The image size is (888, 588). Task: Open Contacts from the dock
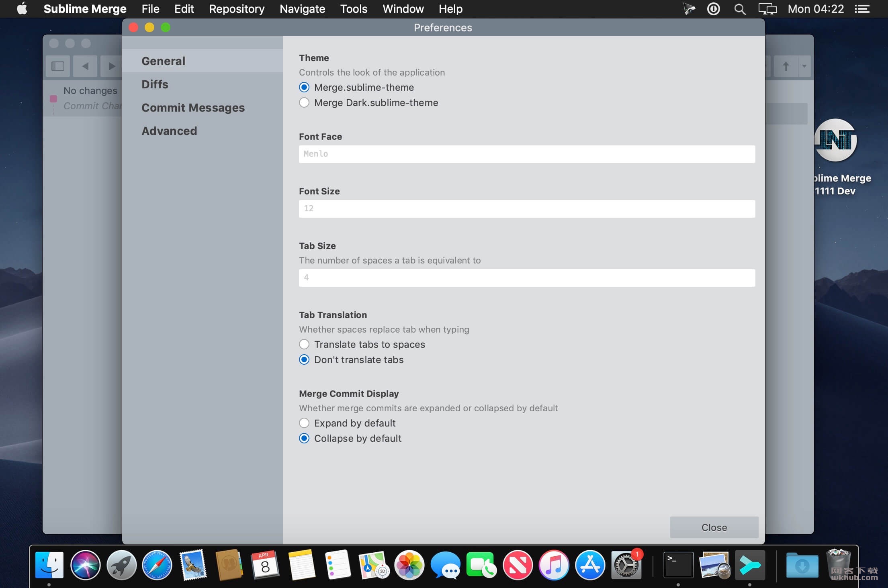[229, 565]
